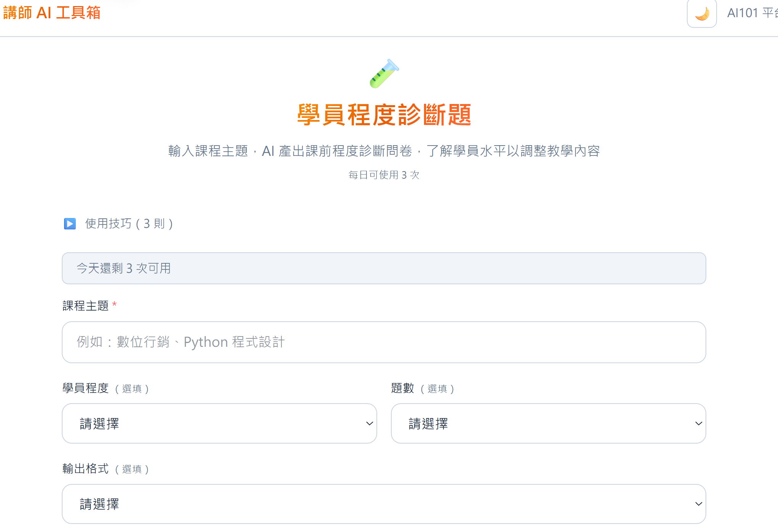
Task: Open the 輸出格式 dropdown
Action: click(x=384, y=504)
